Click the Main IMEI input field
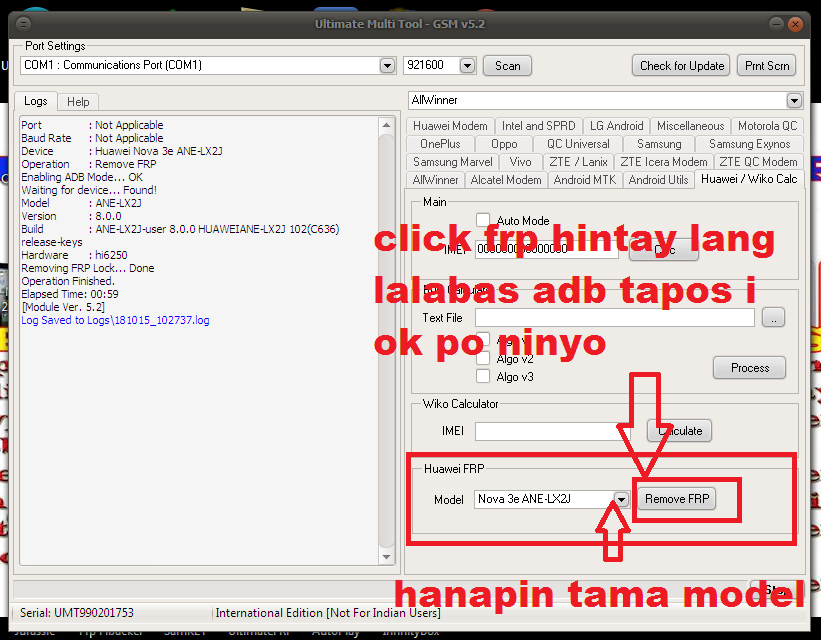Viewport: 821px width, 640px height. pos(547,249)
